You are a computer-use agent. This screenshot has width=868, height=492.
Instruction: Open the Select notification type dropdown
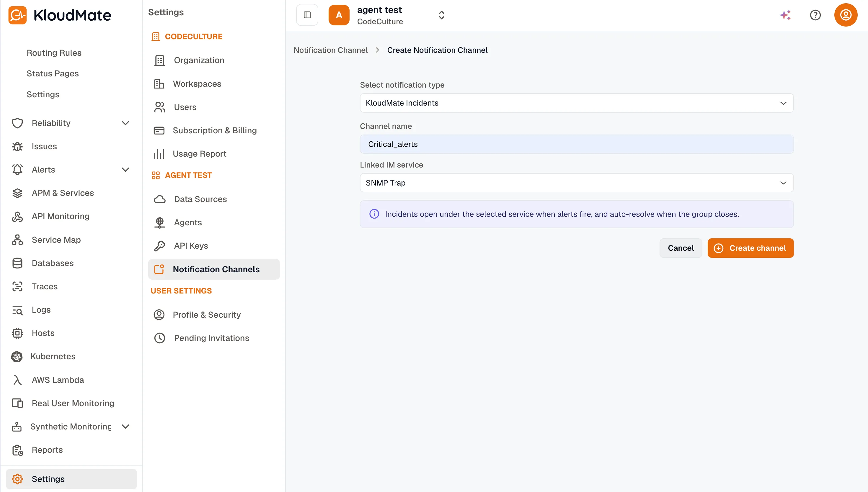tap(577, 103)
